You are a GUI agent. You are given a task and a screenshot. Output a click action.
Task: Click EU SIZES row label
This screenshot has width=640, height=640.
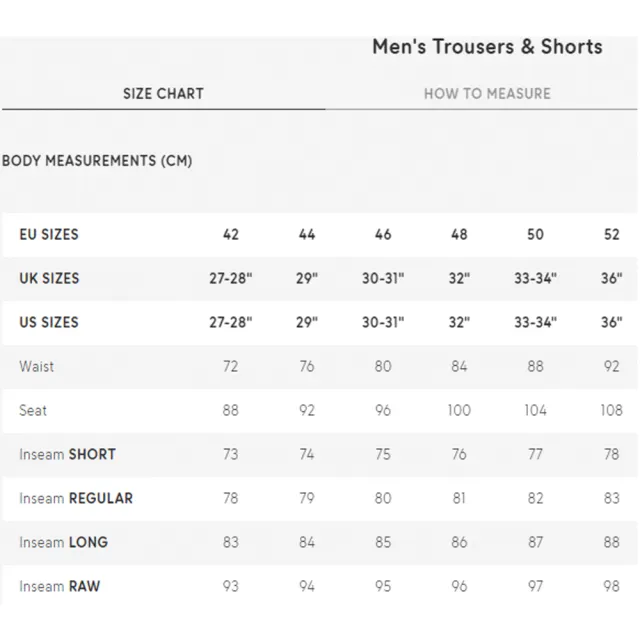pyautogui.click(x=49, y=235)
